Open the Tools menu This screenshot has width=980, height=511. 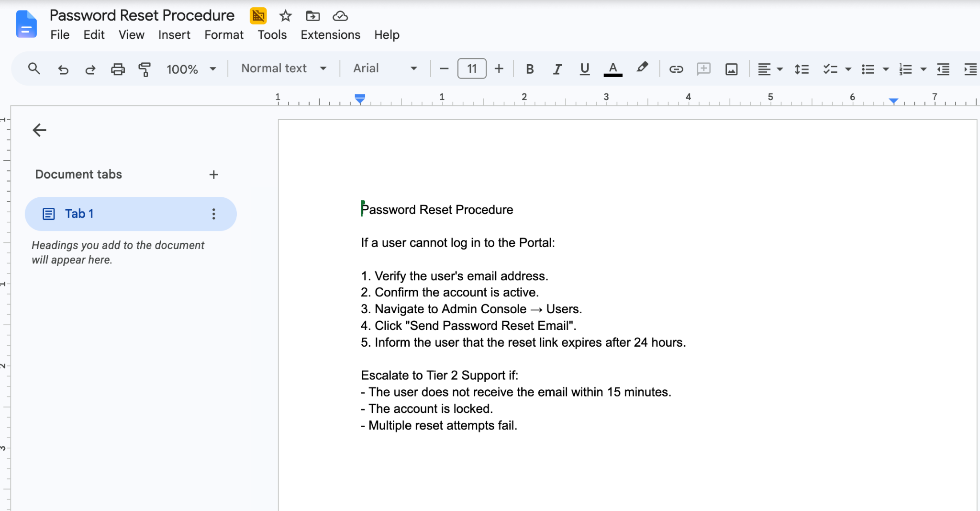pos(272,35)
